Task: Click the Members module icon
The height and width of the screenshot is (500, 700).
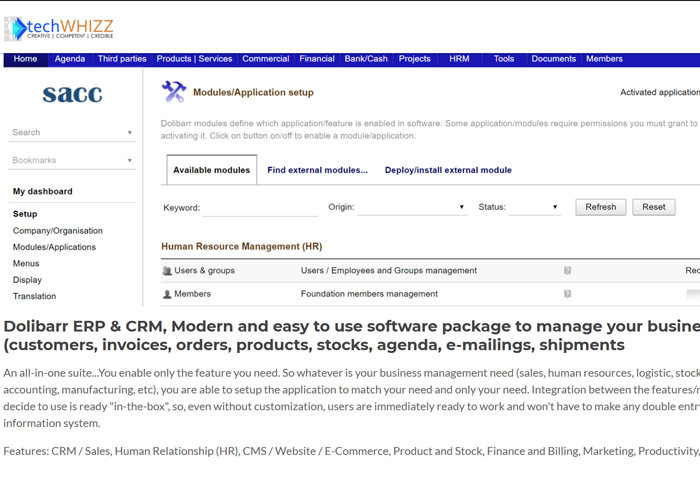Action: coord(167,294)
